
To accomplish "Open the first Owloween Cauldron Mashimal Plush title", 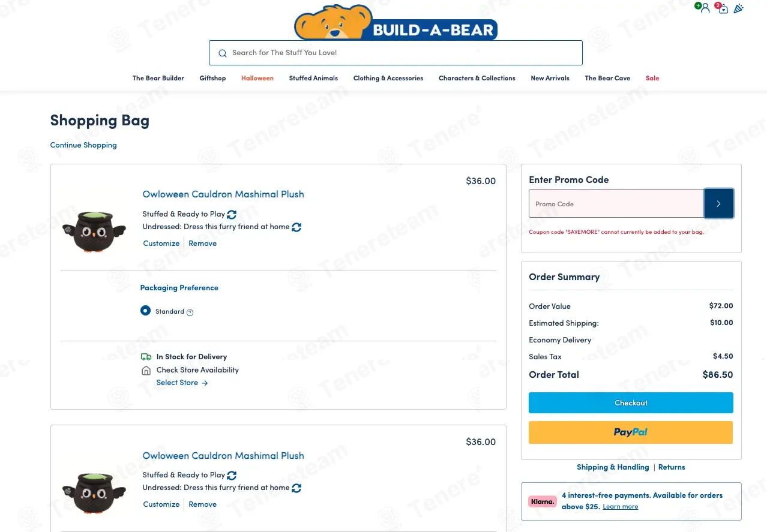I will point(223,194).
